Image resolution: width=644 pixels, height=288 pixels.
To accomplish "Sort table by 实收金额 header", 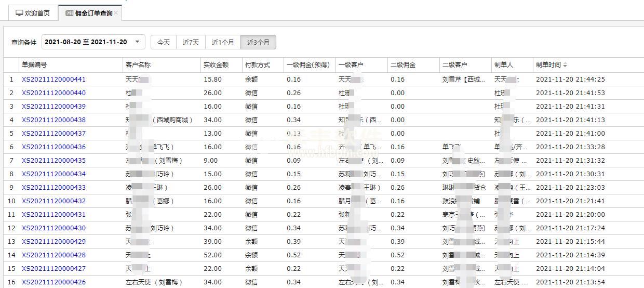I will 216,65.
